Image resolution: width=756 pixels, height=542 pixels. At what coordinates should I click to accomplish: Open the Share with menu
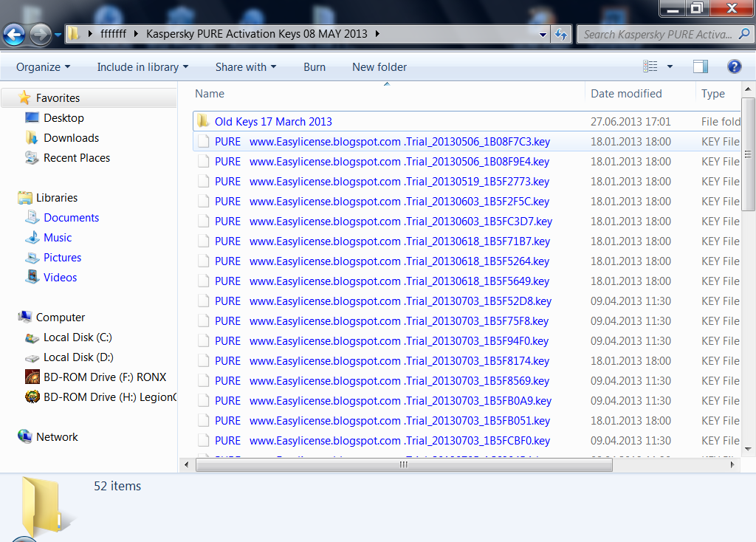pyautogui.click(x=246, y=67)
